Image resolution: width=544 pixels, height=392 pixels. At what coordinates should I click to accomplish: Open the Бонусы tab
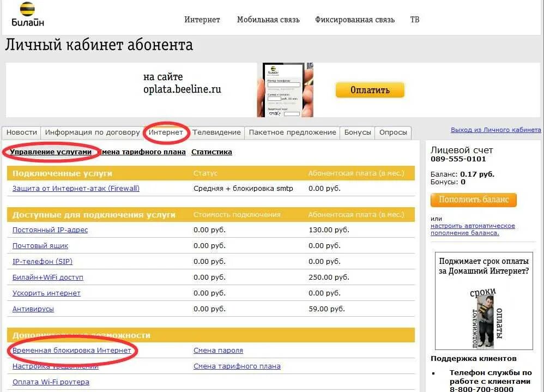[x=358, y=132]
